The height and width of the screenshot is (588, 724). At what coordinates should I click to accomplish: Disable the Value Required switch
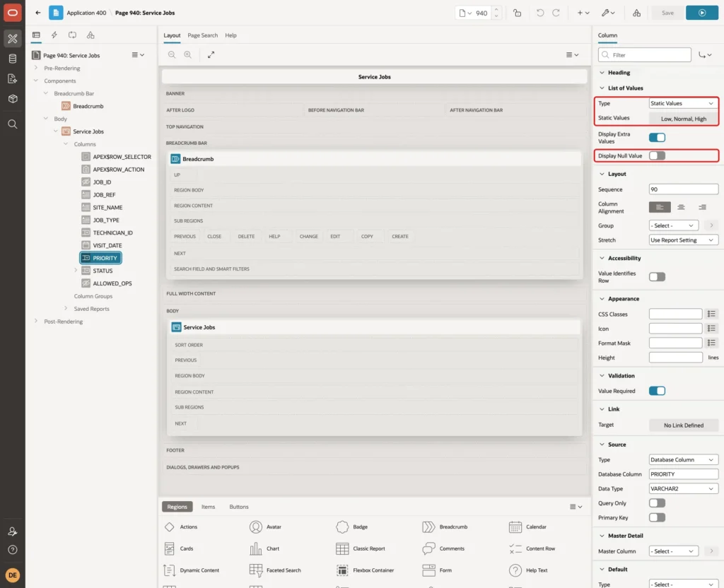coord(657,391)
